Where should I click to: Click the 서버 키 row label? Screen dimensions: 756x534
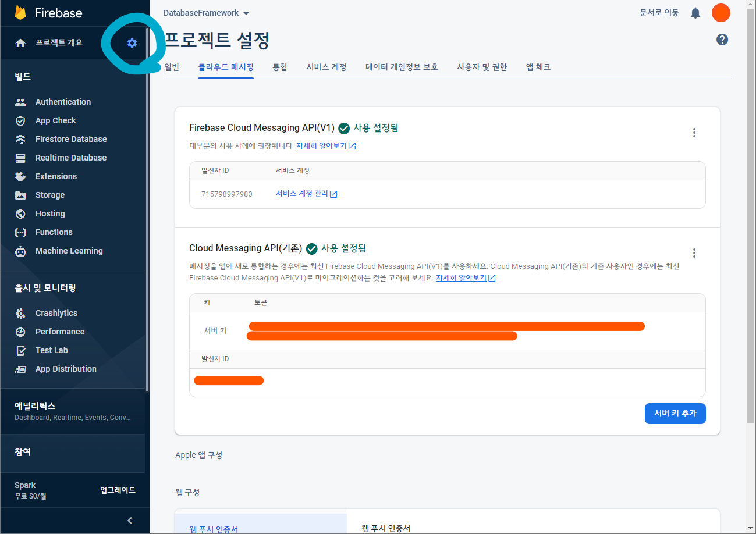[x=215, y=331]
